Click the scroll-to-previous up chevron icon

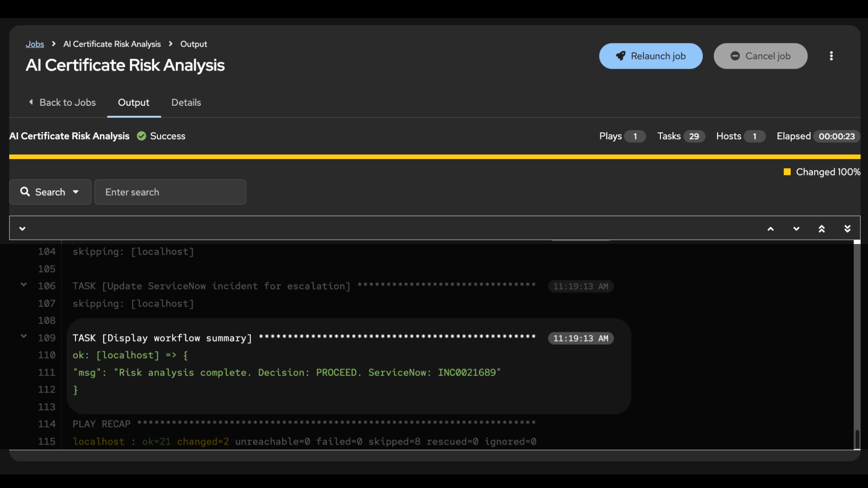tap(770, 229)
